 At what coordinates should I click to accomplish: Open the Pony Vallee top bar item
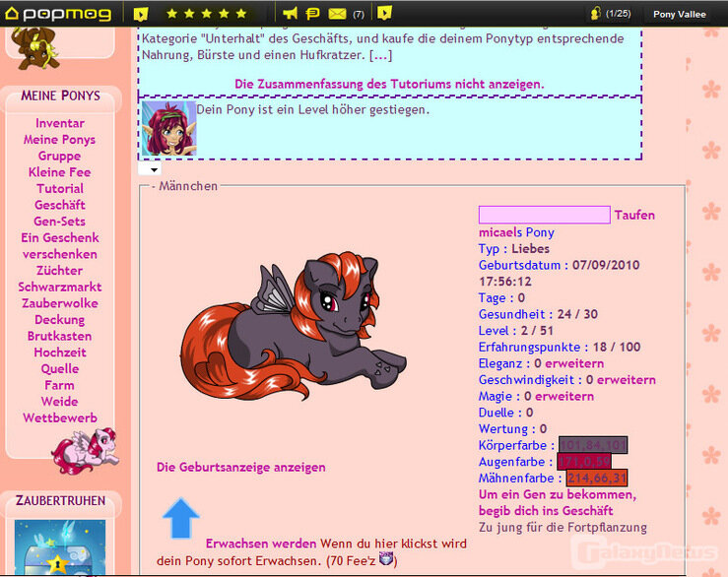(680, 15)
